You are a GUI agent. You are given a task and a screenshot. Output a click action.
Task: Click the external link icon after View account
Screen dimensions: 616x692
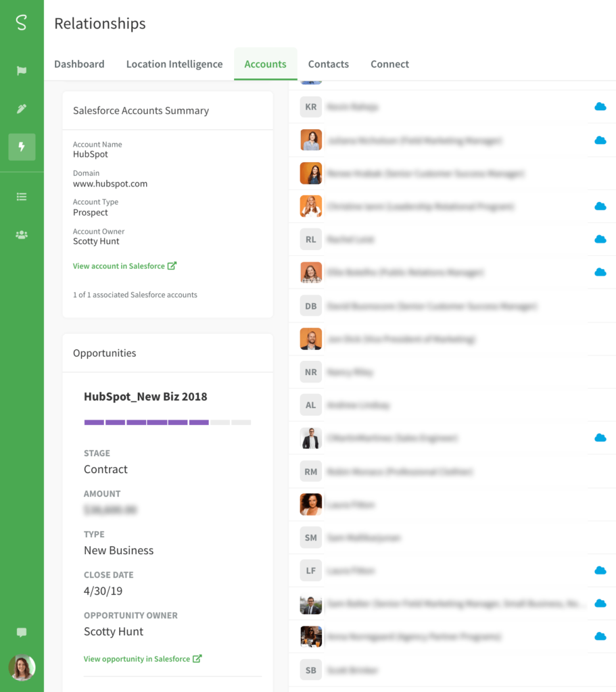point(172,266)
